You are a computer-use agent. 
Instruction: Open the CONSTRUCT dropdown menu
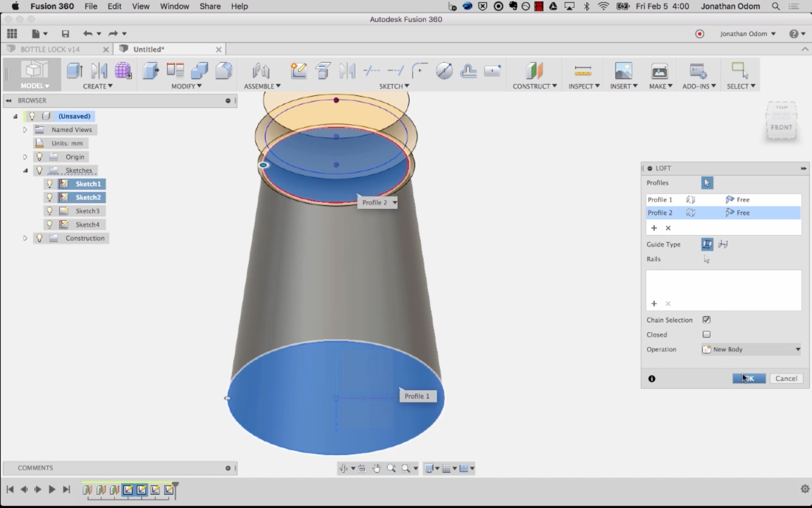[x=534, y=86]
